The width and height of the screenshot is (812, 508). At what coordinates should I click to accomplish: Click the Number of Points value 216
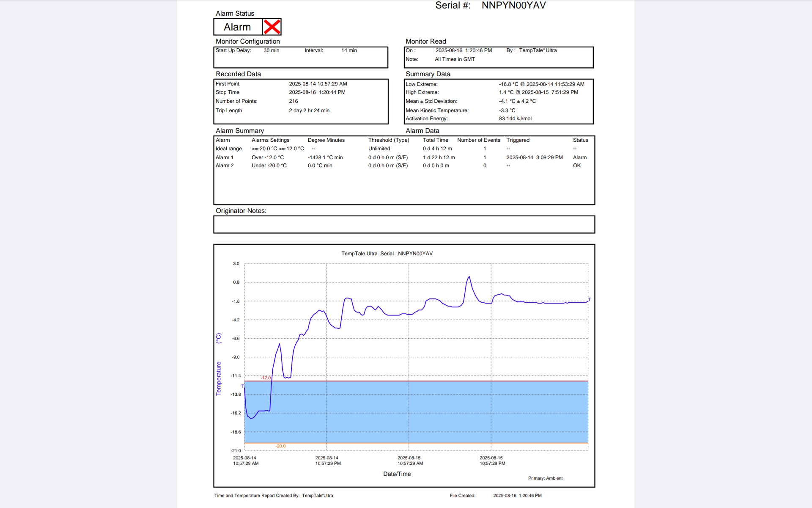click(x=293, y=101)
